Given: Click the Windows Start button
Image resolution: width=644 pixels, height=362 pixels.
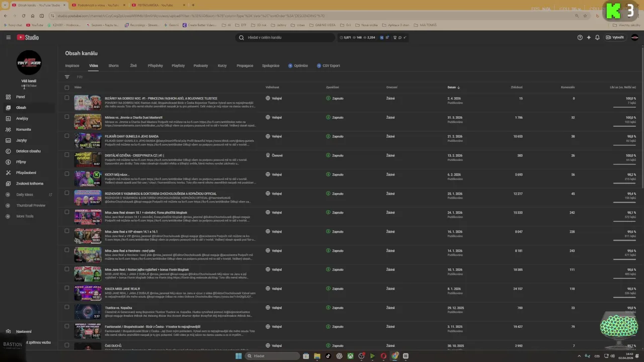Looking at the screenshot, I should 238,356.
